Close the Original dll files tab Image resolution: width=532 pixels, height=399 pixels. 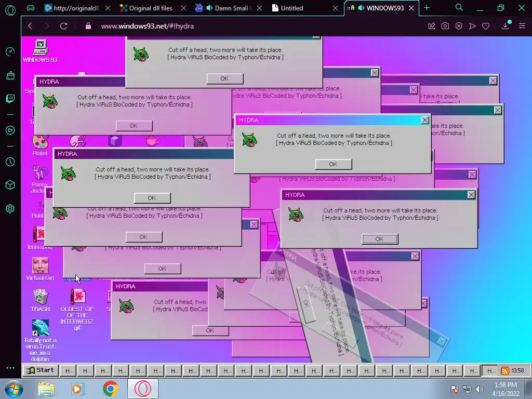[183, 8]
